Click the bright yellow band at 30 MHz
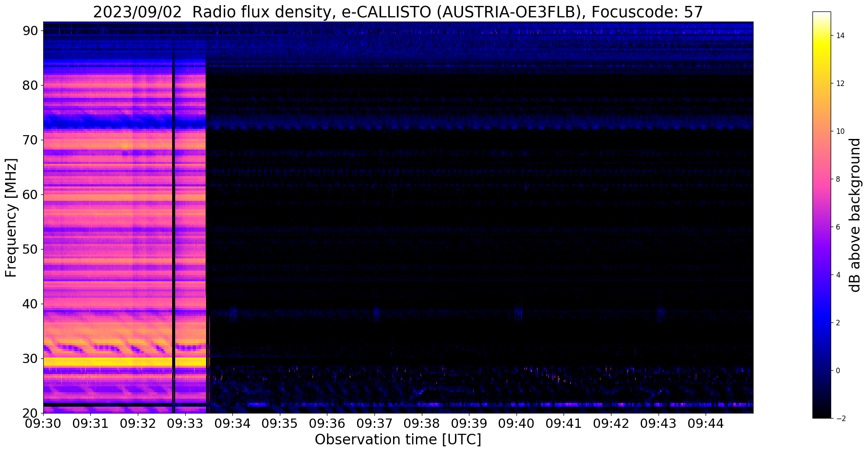868x452 pixels. tap(125, 362)
